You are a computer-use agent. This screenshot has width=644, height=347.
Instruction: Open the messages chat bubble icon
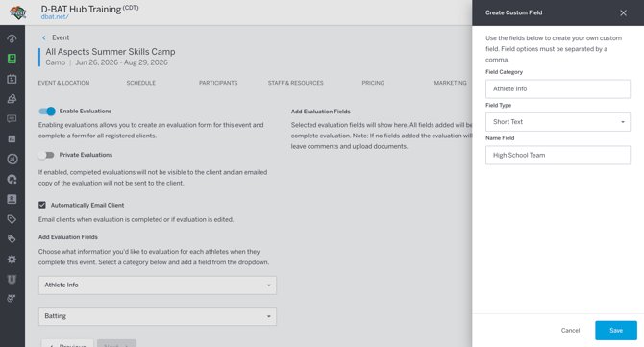[12, 119]
